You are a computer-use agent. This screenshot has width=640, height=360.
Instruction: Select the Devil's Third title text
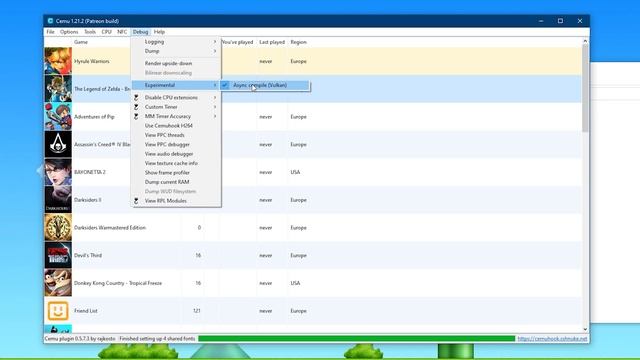point(88,256)
